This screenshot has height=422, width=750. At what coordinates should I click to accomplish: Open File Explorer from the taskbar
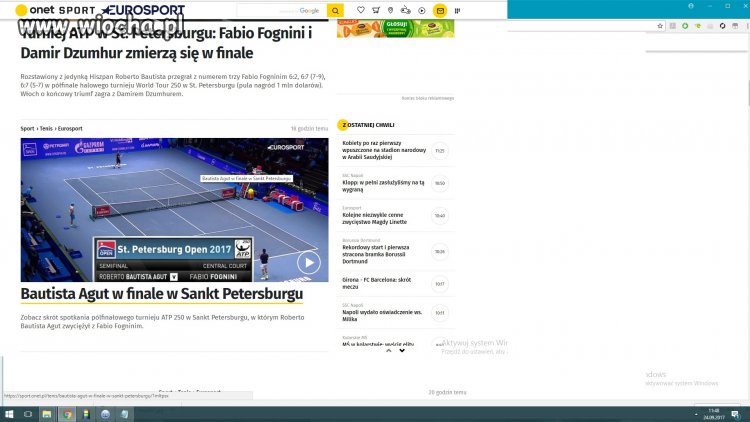tap(47, 414)
